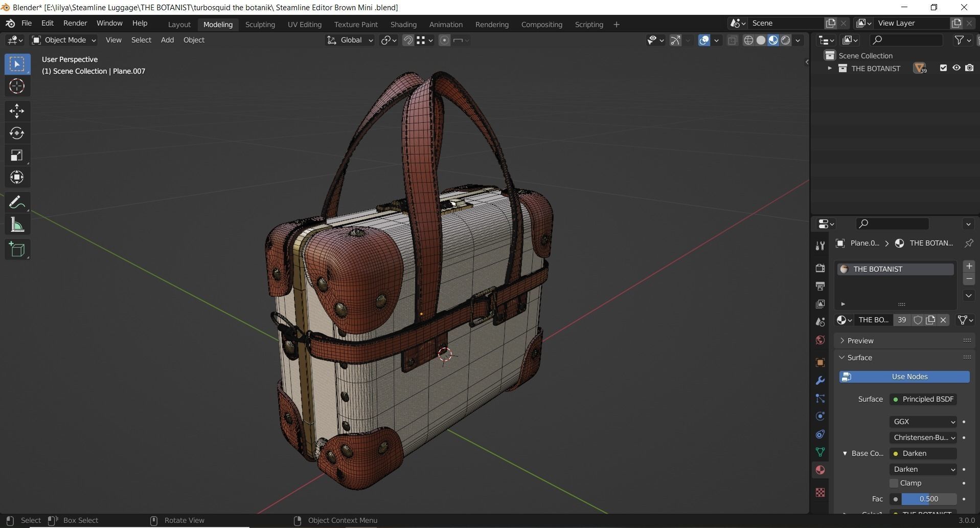Select the Scale tool
The image size is (980, 528).
pyautogui.click(x=17, y=155)
